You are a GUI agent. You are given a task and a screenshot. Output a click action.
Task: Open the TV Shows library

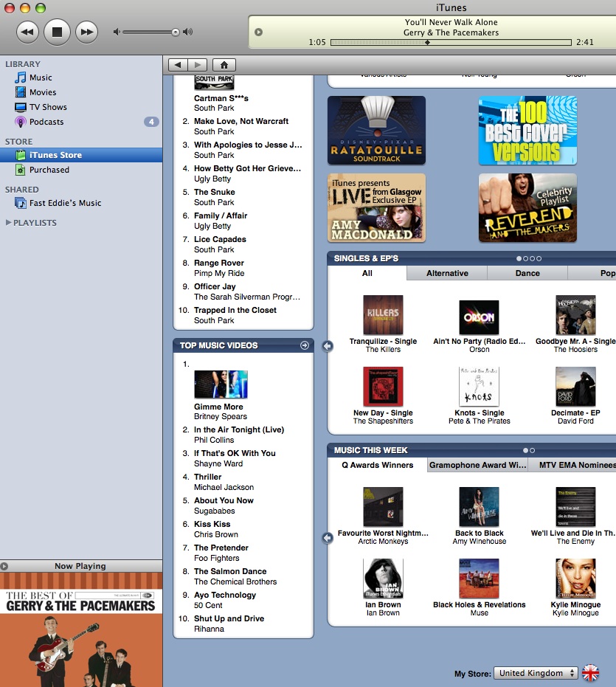[48, 107]
